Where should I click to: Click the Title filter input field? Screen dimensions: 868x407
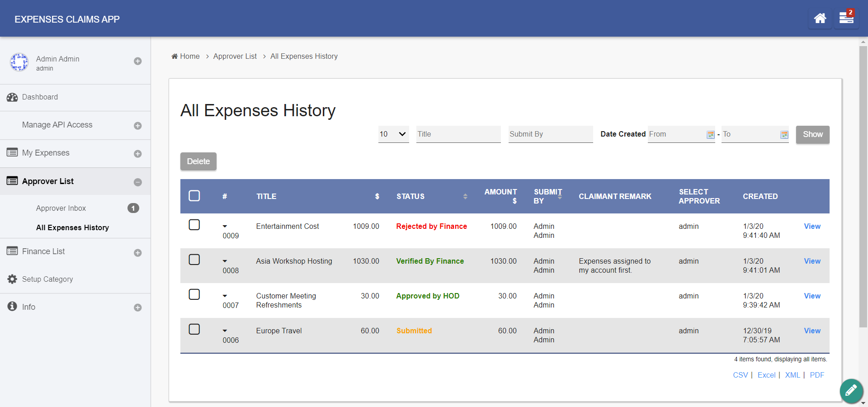(x=458, y=134)
